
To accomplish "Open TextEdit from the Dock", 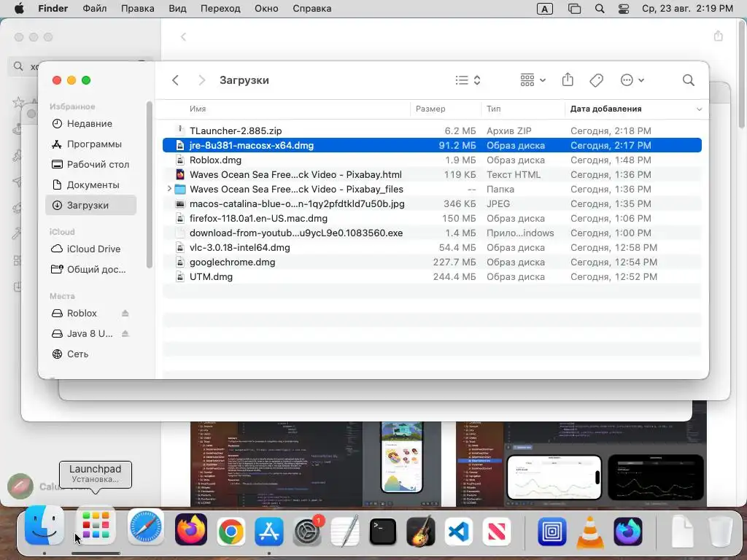I will click(x=345, y=531).
